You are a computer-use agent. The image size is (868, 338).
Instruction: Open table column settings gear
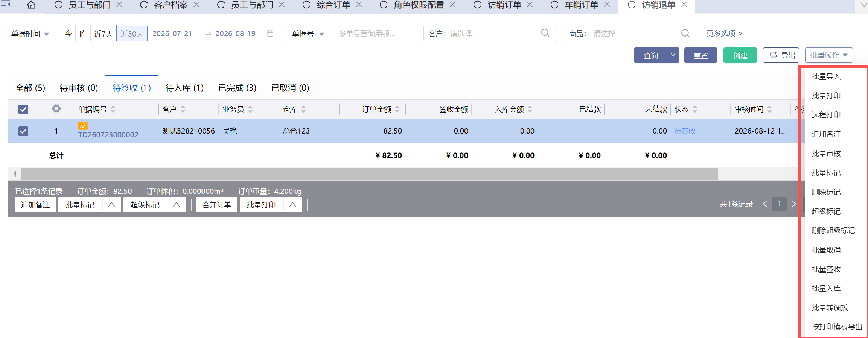click(x=56, y=109)
